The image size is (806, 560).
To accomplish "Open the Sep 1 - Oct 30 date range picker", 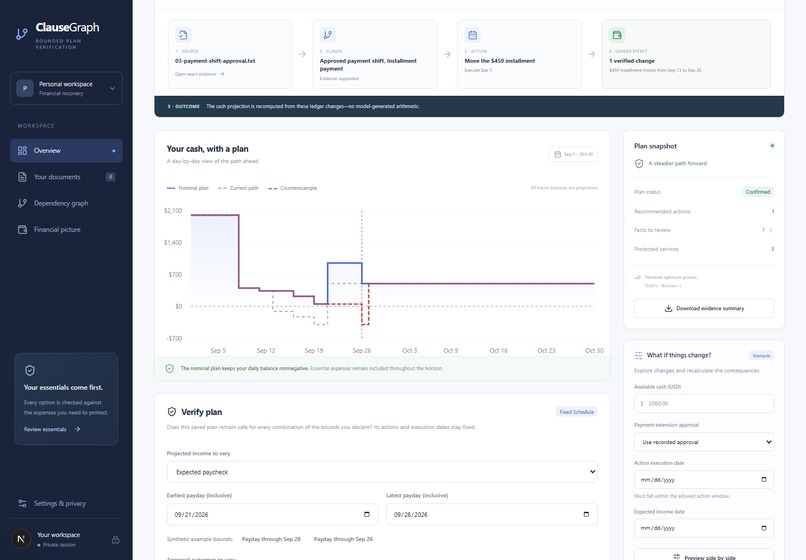I will tap(573, 154).
